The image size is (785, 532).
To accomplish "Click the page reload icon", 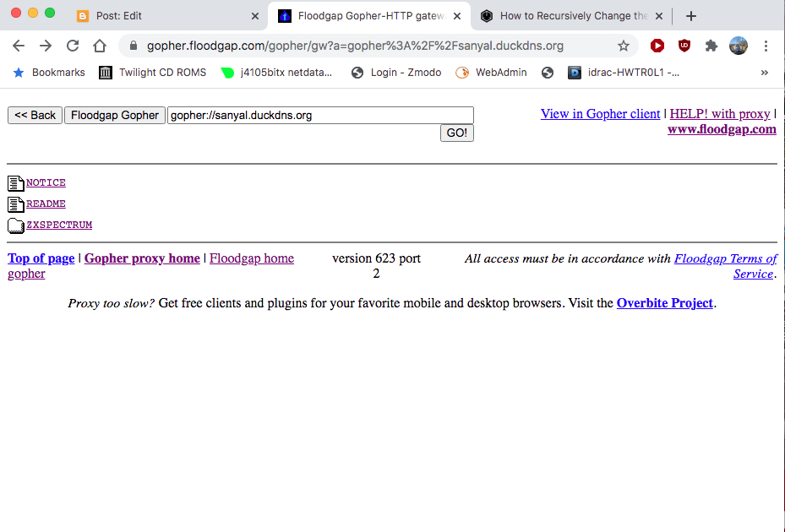I will (x=73, y=46).
